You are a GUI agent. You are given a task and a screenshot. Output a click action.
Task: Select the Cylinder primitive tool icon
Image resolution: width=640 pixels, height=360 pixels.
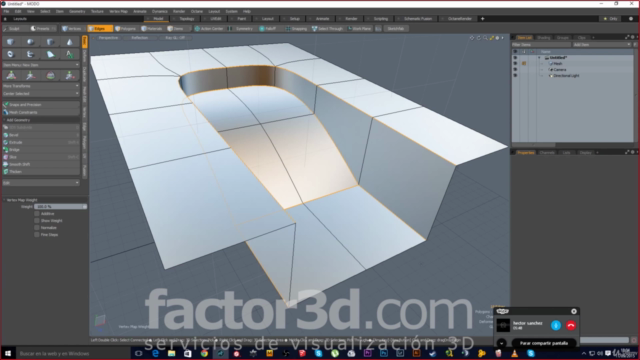50,42
